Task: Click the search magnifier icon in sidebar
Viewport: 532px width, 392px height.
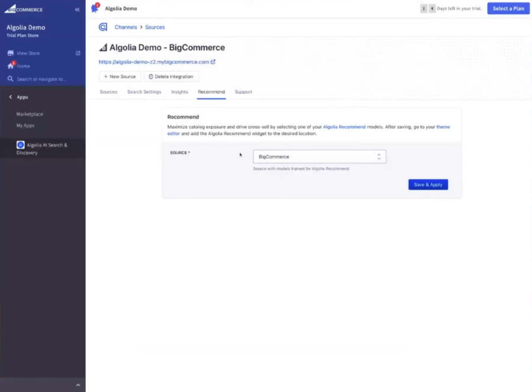Action: click(11, 79)
